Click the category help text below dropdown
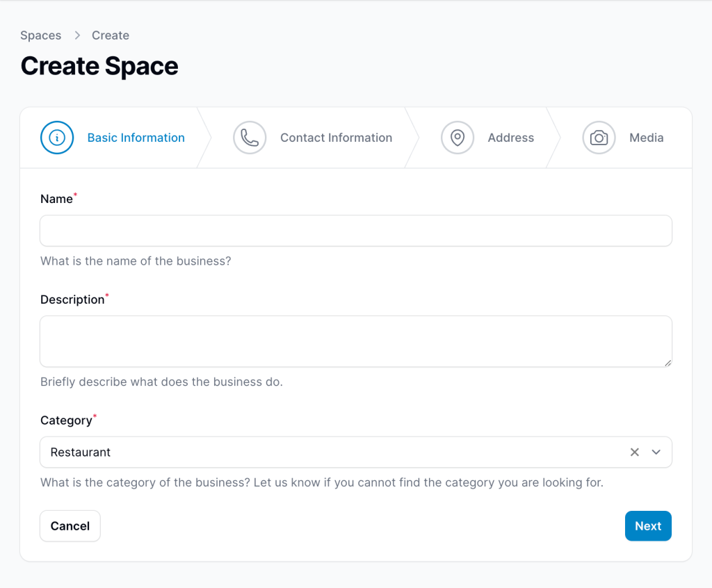The width and height of the screenshot is (712, 588). pyautogui.click(x=322, y=482)
